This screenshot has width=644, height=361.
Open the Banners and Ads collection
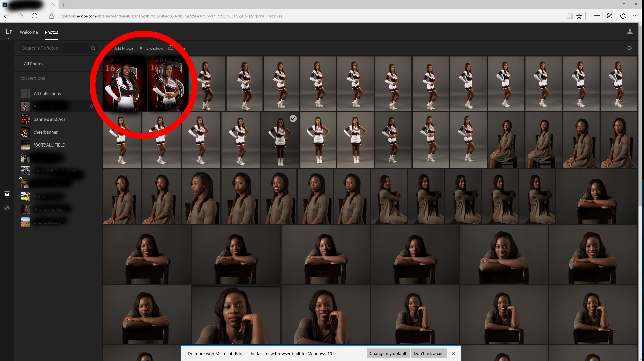point(49,119)
